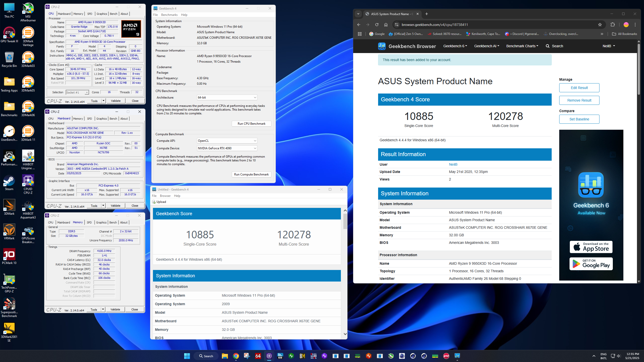Click the Geekbench Browser logo
The width and height of the screenshot is (644, 362).
point(407,46)
